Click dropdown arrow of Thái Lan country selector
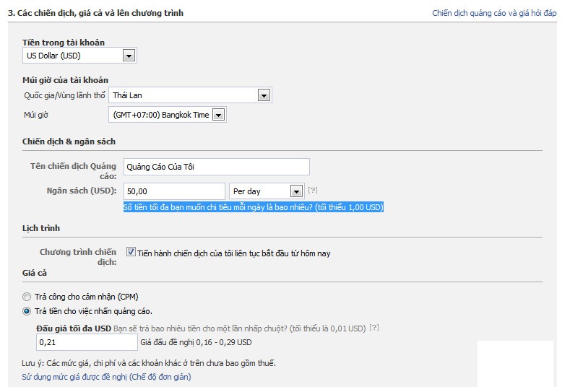570x392 pixels. (264, 95)
